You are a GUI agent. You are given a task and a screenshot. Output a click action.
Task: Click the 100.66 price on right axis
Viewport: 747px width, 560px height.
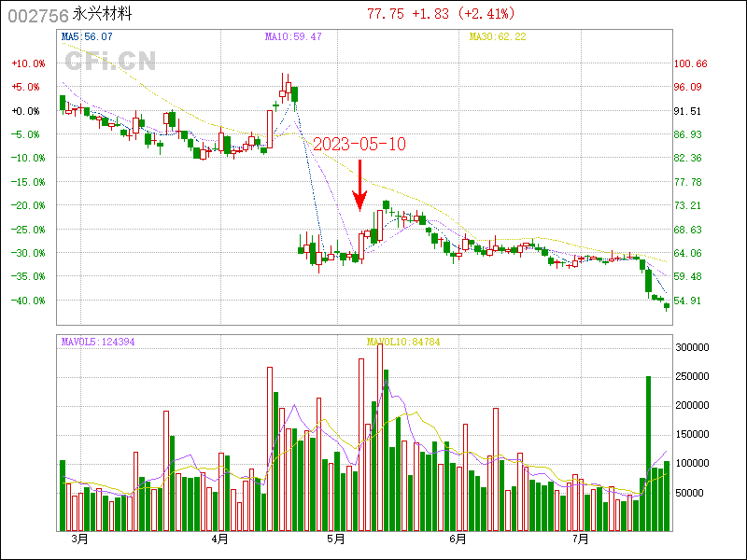tap(690, 63)
